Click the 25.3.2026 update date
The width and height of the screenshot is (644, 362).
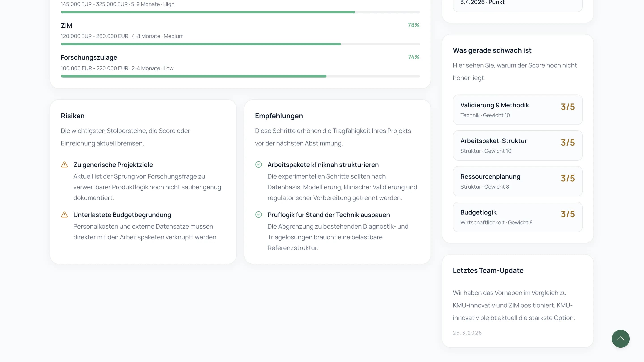tap(467, 333)
